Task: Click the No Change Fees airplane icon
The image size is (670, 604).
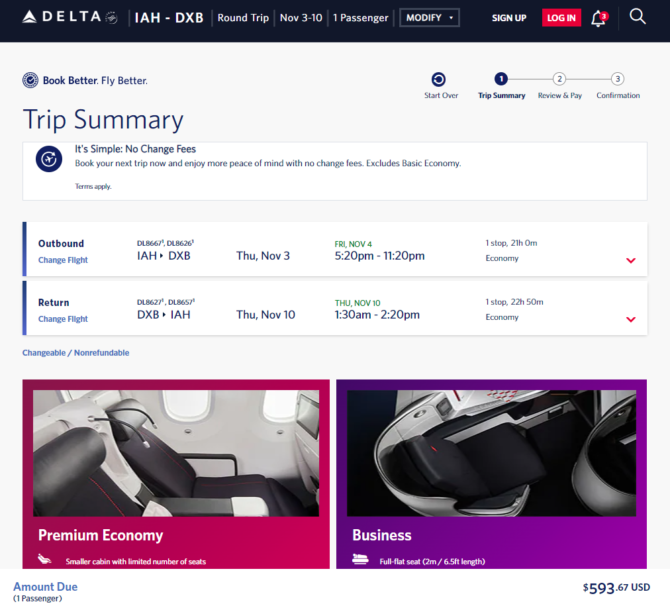Action: 49,159
